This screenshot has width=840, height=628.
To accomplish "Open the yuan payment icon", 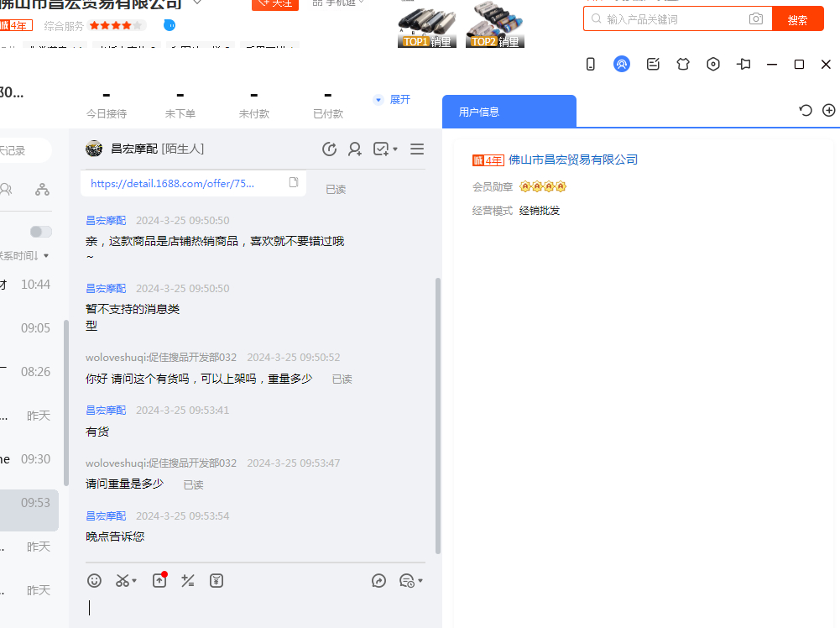I will click(x=217, y=581).
